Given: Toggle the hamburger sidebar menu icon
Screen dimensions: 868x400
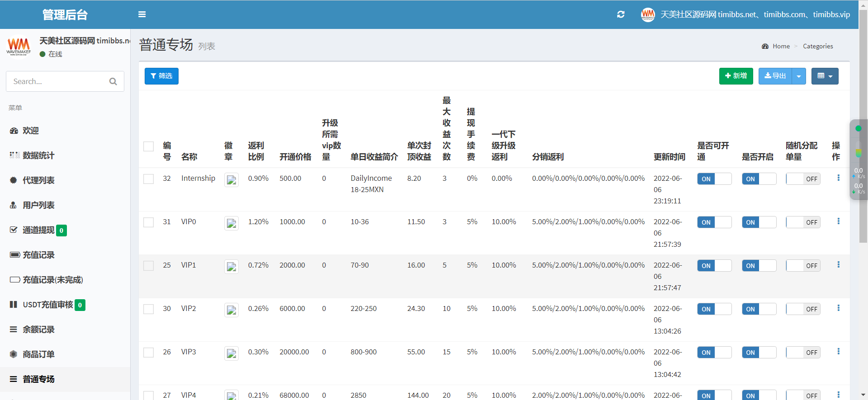Looking at the screenshot, I should click(x=142, y=14).
